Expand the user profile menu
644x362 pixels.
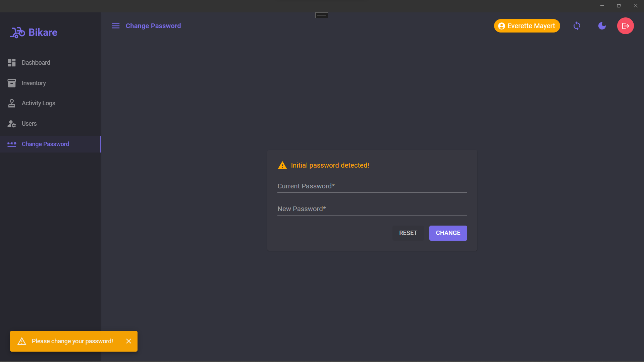point(527,25)
